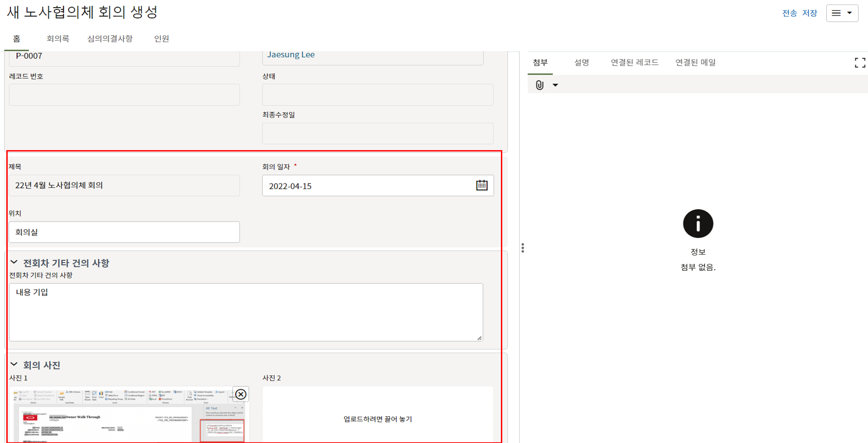Click the panel splitter handle dots
The width and height of the screenshot is (868, 443).
[523, 248]
